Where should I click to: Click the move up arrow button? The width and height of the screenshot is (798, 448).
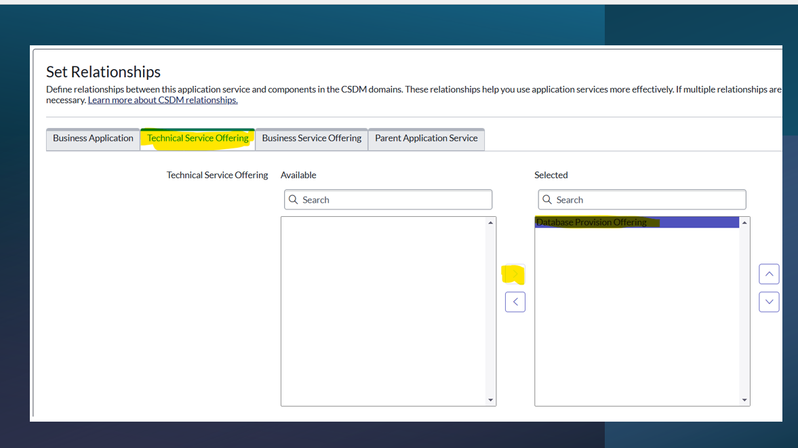(x=768, y=274)
